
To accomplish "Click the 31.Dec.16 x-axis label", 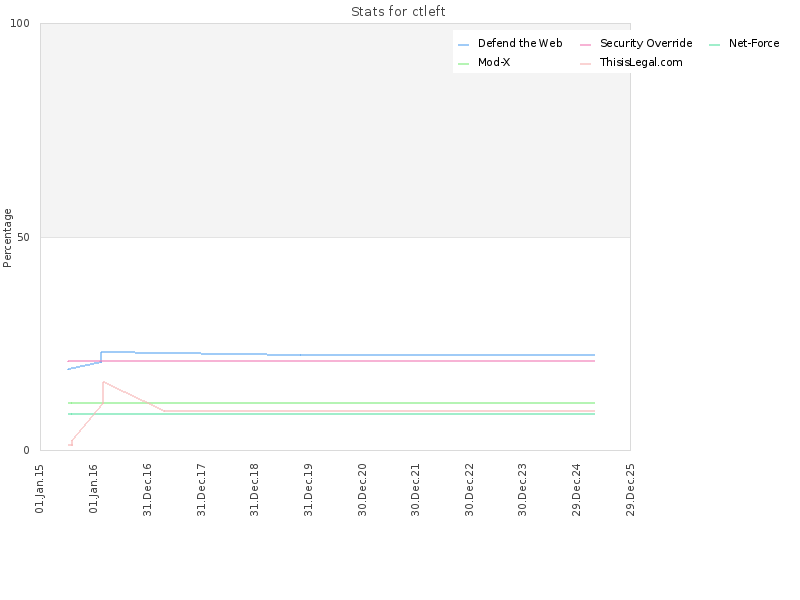I will (147, 489).
